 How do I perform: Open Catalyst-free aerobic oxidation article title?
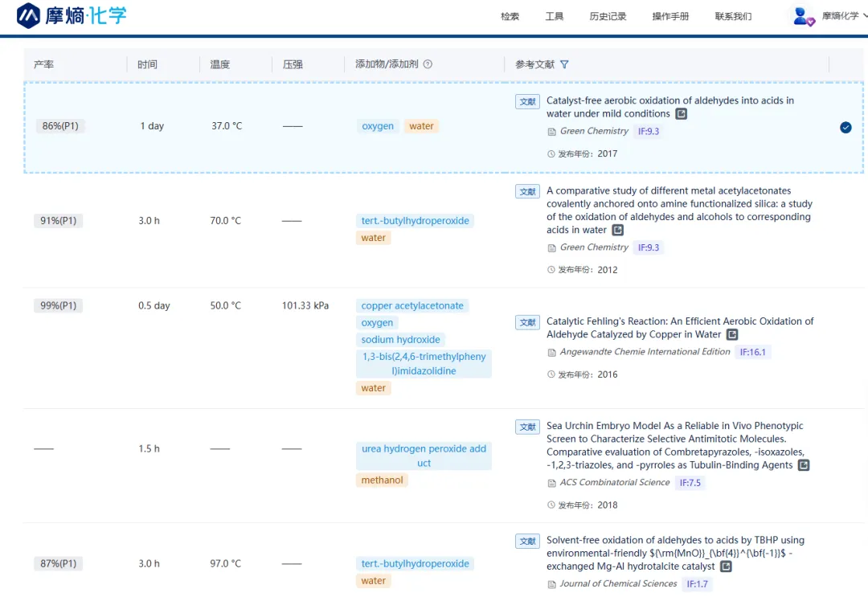click(669, 100)
